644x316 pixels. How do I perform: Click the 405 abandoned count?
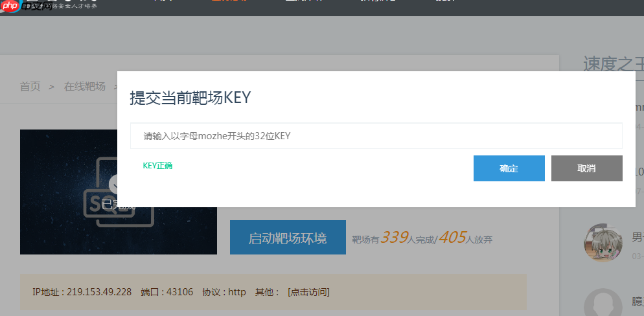click(452, 237)
